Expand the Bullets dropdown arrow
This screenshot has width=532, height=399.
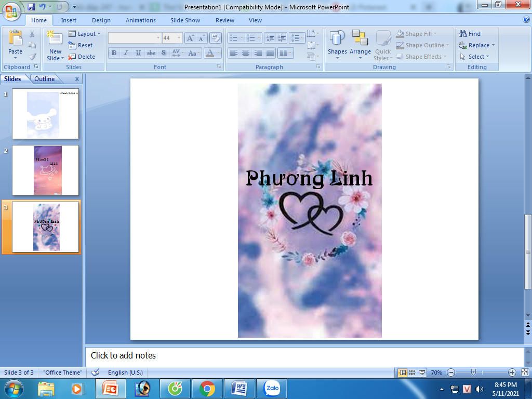tap(242, 37)
